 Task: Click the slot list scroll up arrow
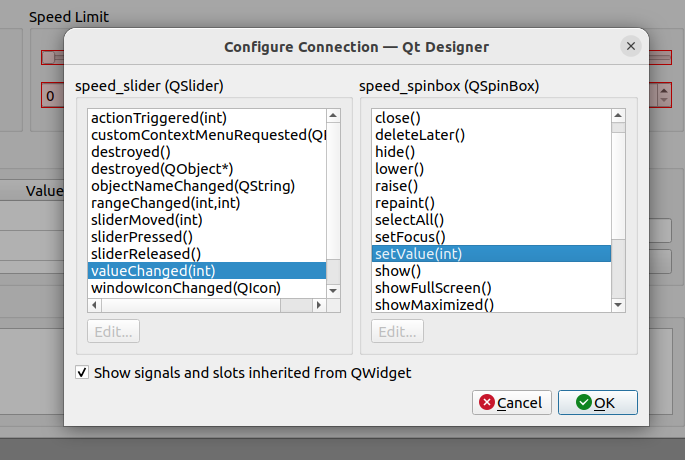pyautogui.click(x=618, y=116)
